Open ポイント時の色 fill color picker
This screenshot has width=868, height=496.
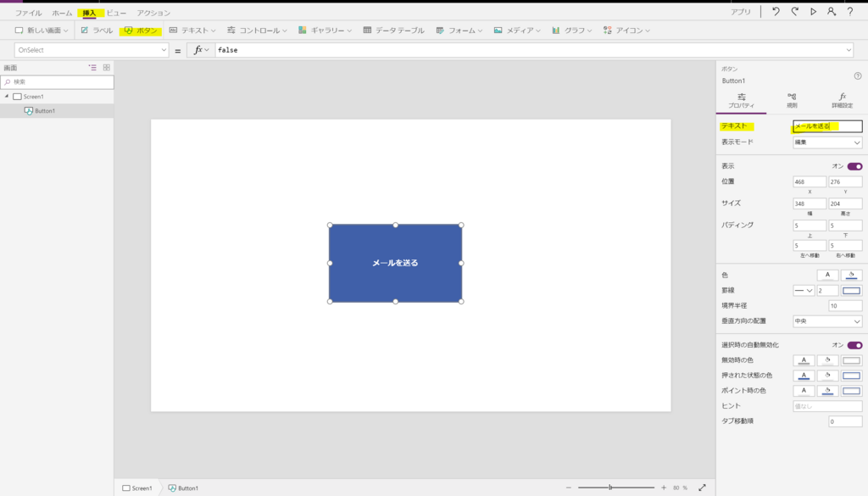click(x=827, y=391)
